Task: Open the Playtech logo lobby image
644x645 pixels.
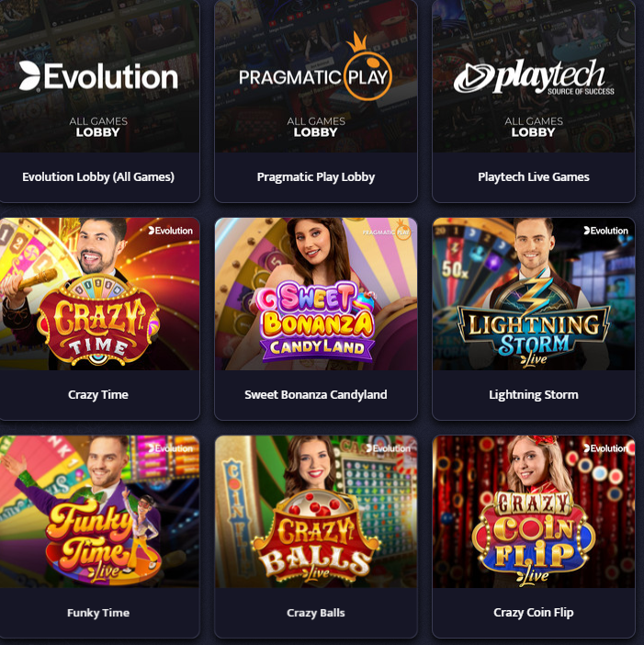Action: [534, 76]
